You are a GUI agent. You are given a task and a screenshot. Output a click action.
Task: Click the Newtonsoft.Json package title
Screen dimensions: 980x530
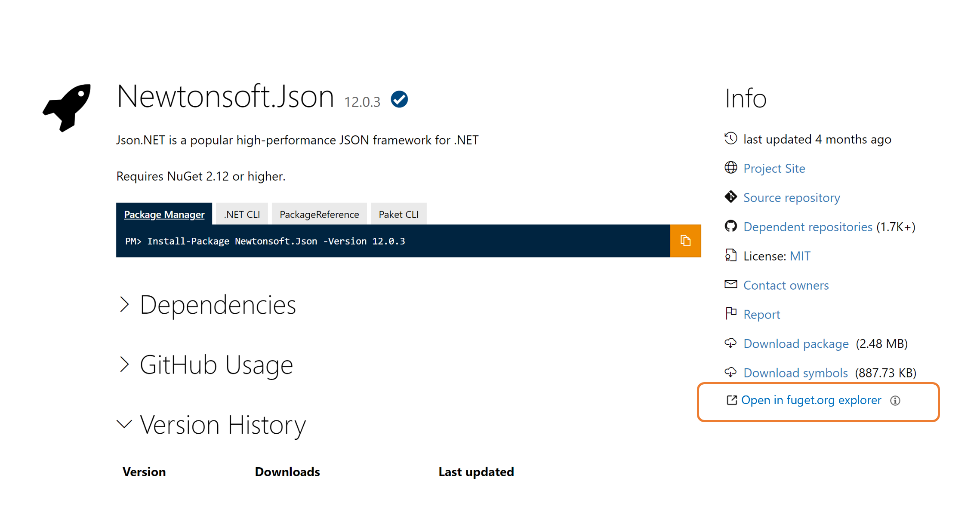tap(225, 96)
